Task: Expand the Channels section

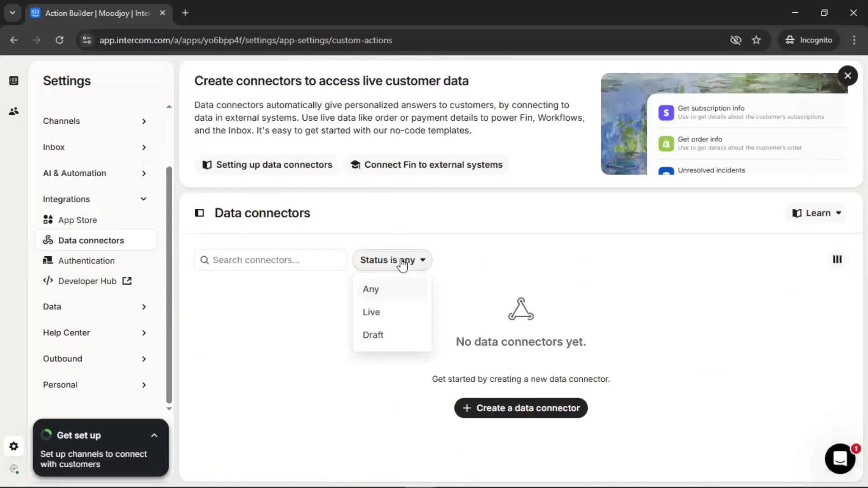Action: [x=95, y=121]
